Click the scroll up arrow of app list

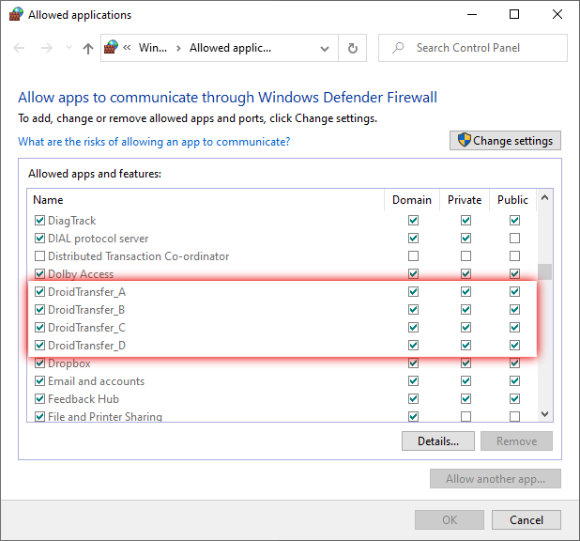[544, 198]
